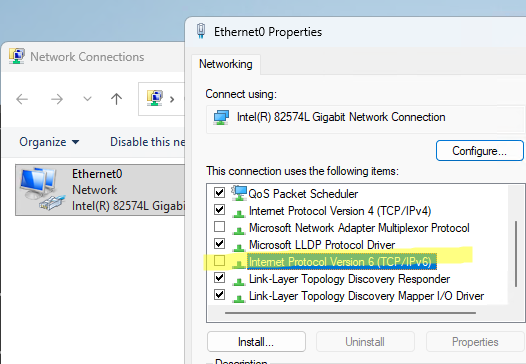This screenshot has height=364, width=526.
Task: Select Internet Protocol Version 4 (TCP/IPv4) text
Action: pyautogui.click(x=340, y=211)
